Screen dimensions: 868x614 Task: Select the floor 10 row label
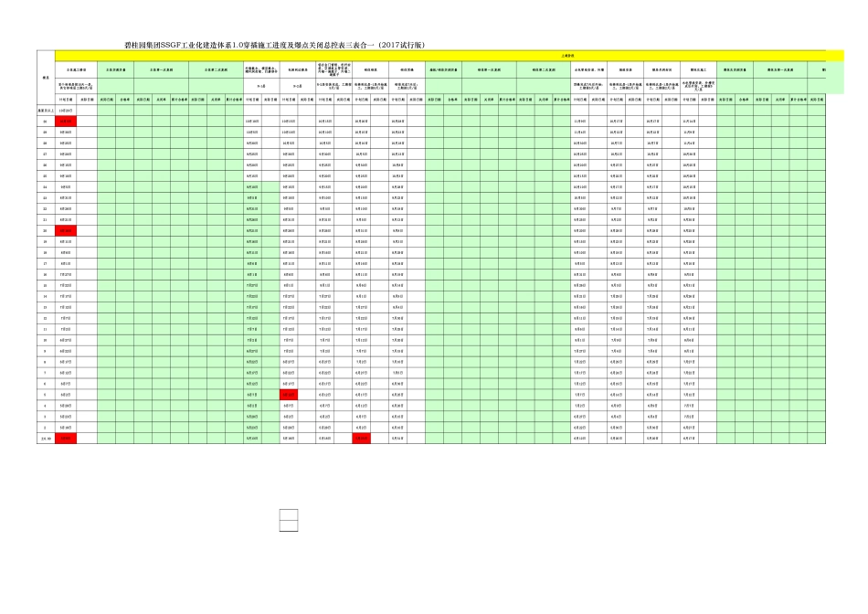pos(46,340)
